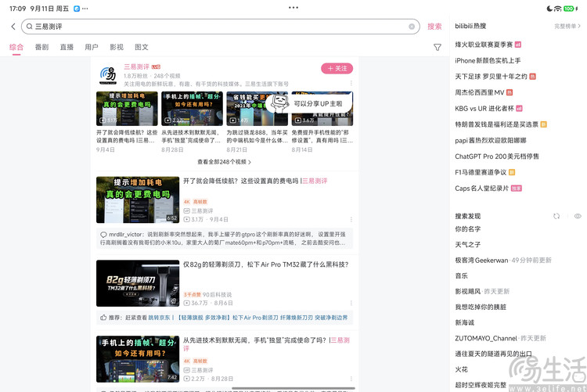Select search suggestion 我想吃掉你的胰脏
The height and width of the screenshot is (392, 587).
pos(481,307)
